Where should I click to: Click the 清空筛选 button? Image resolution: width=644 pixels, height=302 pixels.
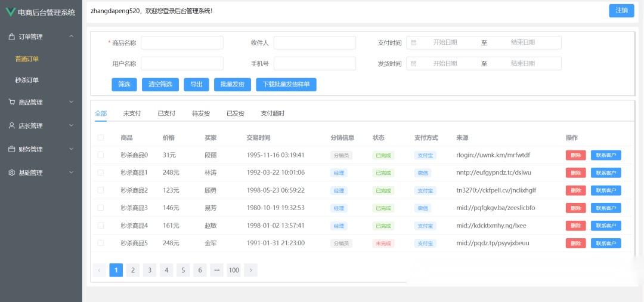[160, 85]
